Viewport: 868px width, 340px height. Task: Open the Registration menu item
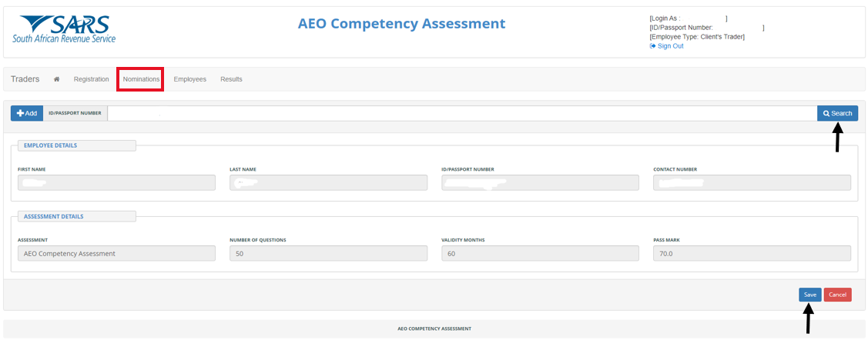(91, 79)
